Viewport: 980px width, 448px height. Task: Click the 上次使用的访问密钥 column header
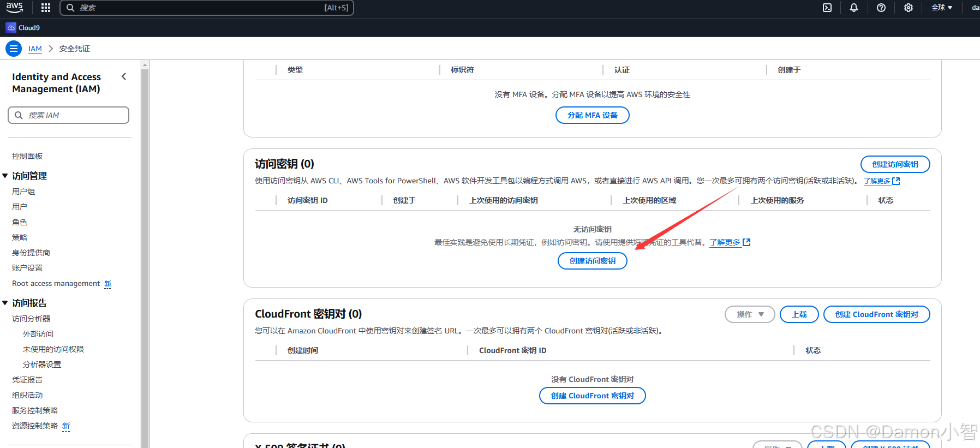tap(504, 200)
